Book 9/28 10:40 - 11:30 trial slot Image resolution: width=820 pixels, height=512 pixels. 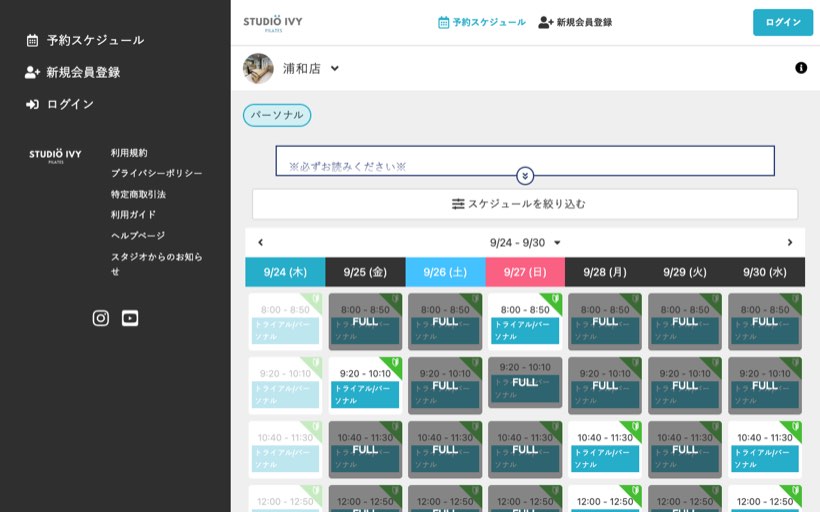click(605, 450)
